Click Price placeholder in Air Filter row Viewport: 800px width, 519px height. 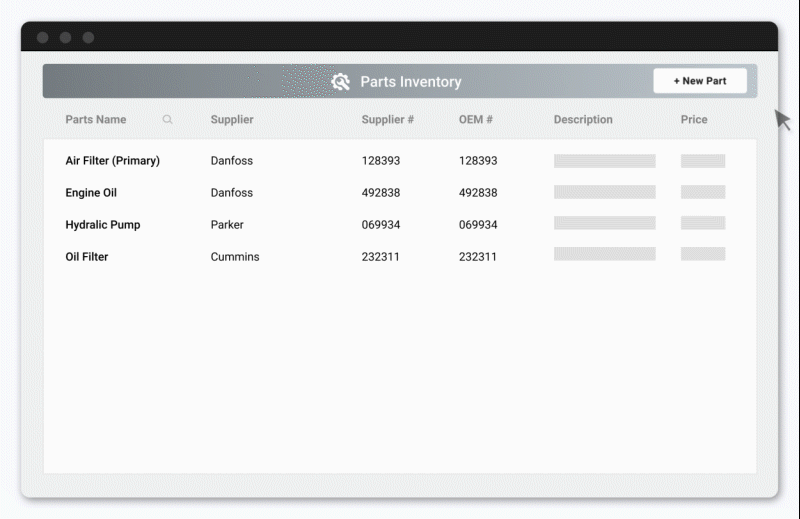tap(703, 161)
